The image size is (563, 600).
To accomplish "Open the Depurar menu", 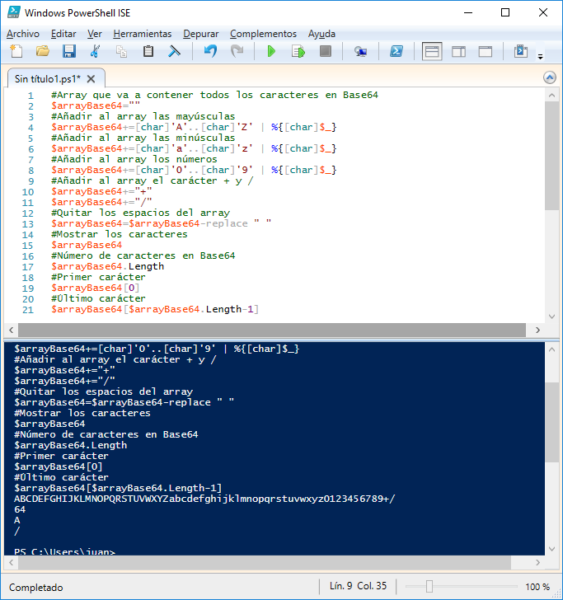I will [201, 34].
